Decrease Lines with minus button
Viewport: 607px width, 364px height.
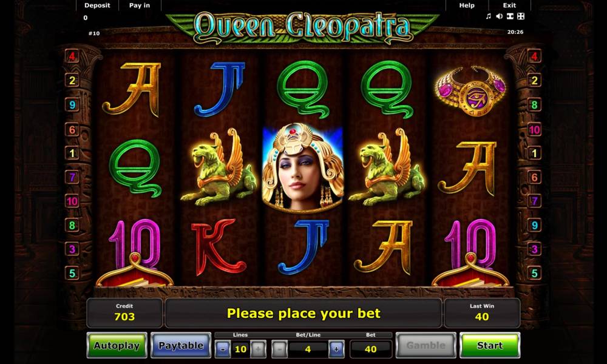pos(223,349)
